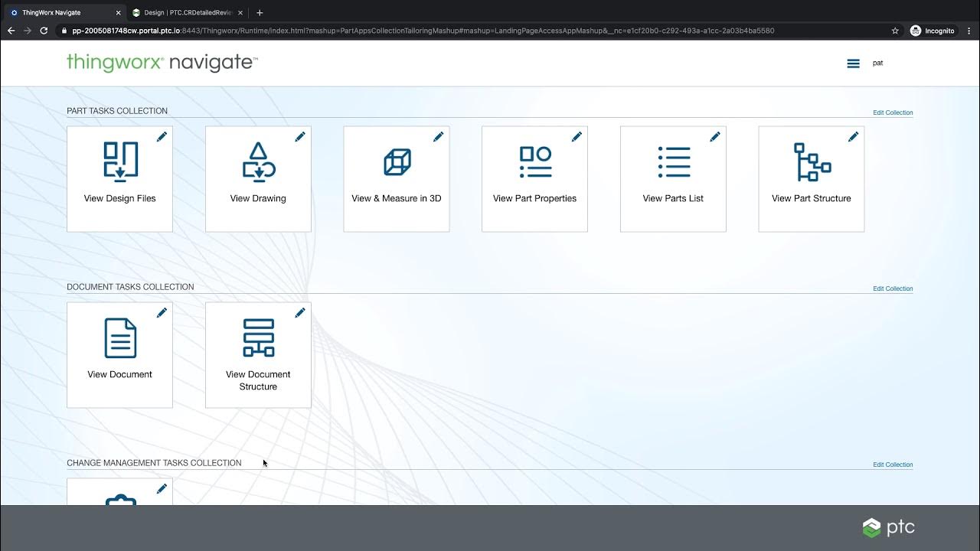Click the pencil icon on View Document

point(162,313)
